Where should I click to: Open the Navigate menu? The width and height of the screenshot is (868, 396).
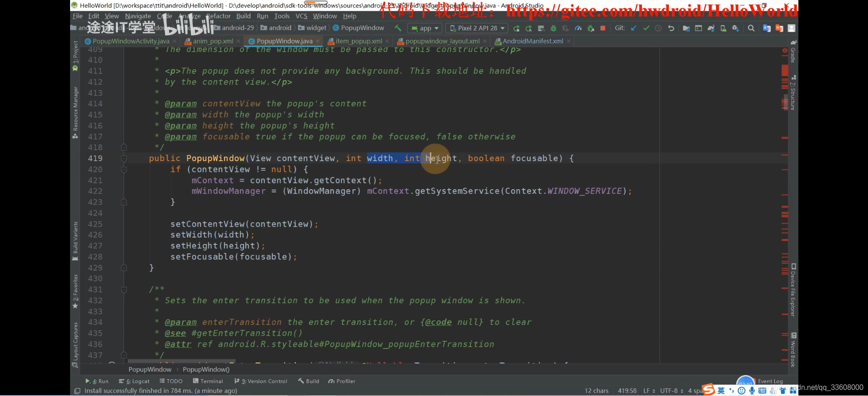click(x=138, y=16)
